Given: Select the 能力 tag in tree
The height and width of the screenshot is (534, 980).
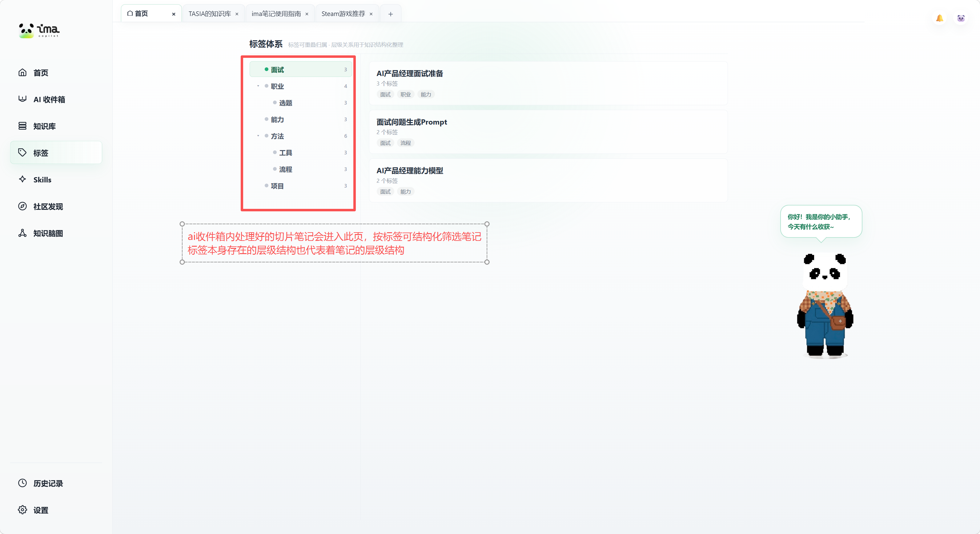Looking at the screenshot, I should pos(300,119).
